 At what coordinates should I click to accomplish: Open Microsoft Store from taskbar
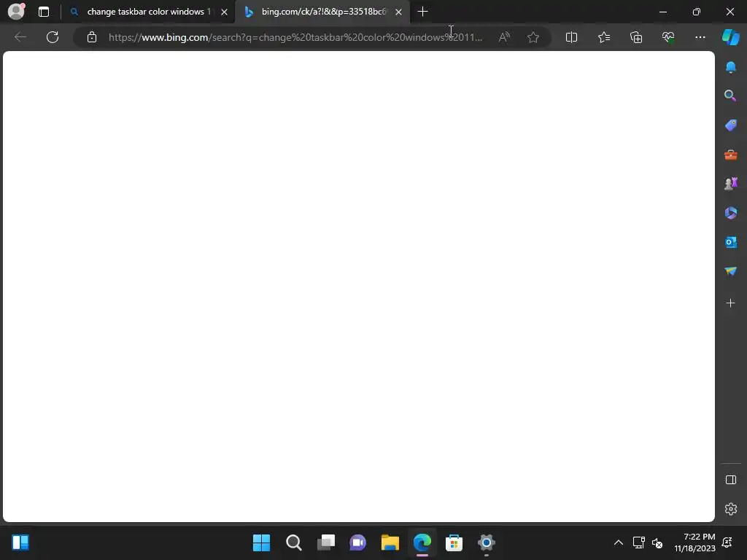[x=454, y=542]
